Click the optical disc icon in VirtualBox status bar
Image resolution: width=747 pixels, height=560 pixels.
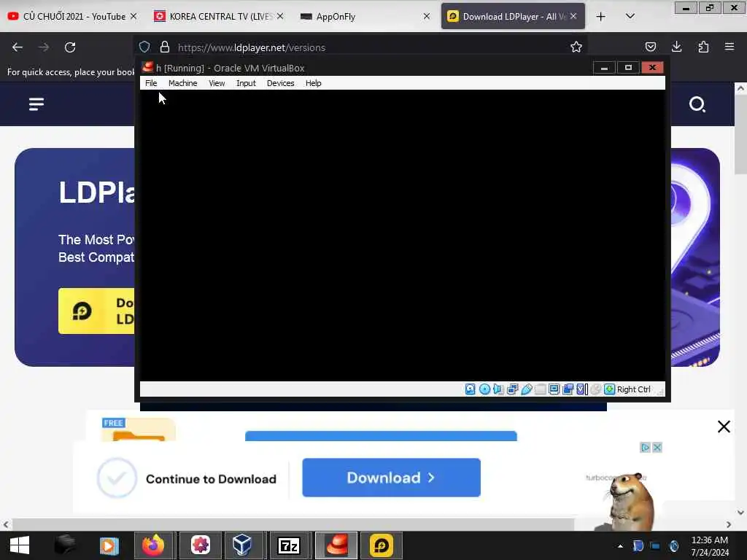click(484, 389)
